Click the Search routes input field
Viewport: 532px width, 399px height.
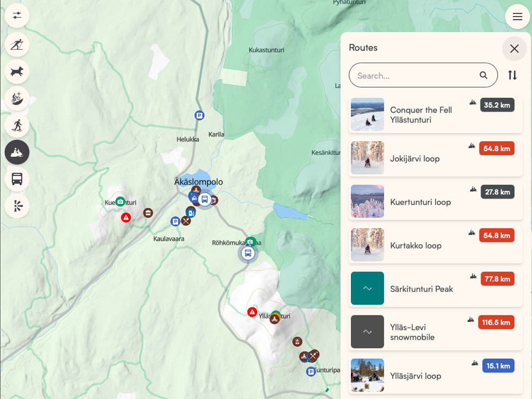click(x=423, y=75)
